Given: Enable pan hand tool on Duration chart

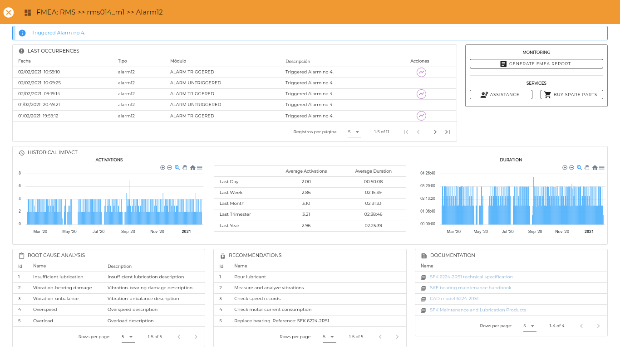Looking at the screenshot, I should tap(587, 167).
